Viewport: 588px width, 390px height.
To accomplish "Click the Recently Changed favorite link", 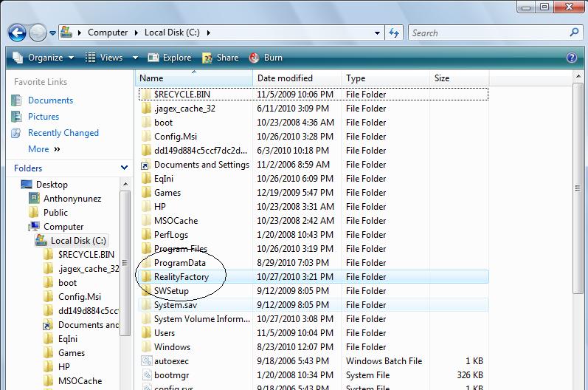I will pyautogui.click(x=63, y=133).
